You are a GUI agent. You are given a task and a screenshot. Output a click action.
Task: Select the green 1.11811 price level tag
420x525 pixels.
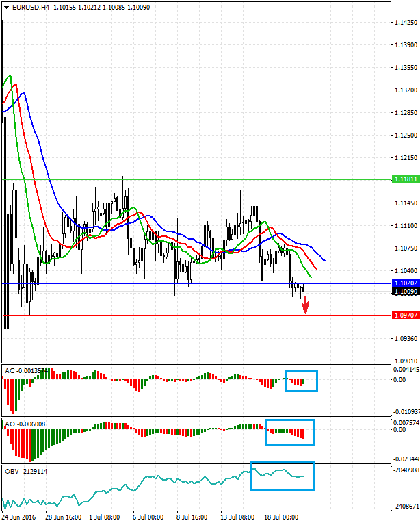coord(406,179)
